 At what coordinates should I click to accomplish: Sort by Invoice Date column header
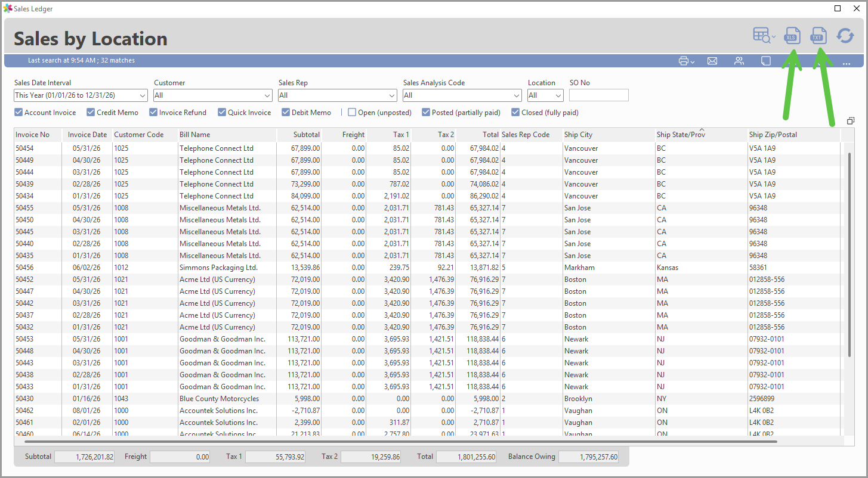(87, 135)
